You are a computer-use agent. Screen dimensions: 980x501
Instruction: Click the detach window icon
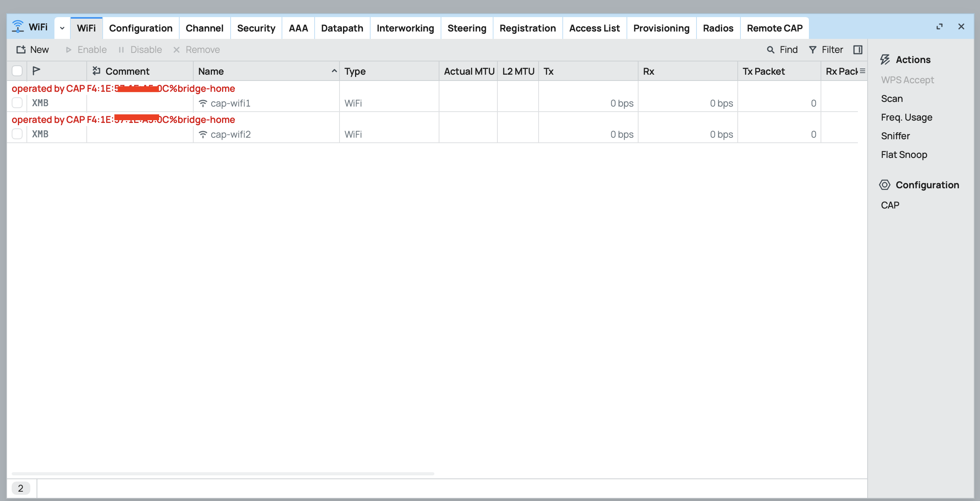[x=940, y=26]
